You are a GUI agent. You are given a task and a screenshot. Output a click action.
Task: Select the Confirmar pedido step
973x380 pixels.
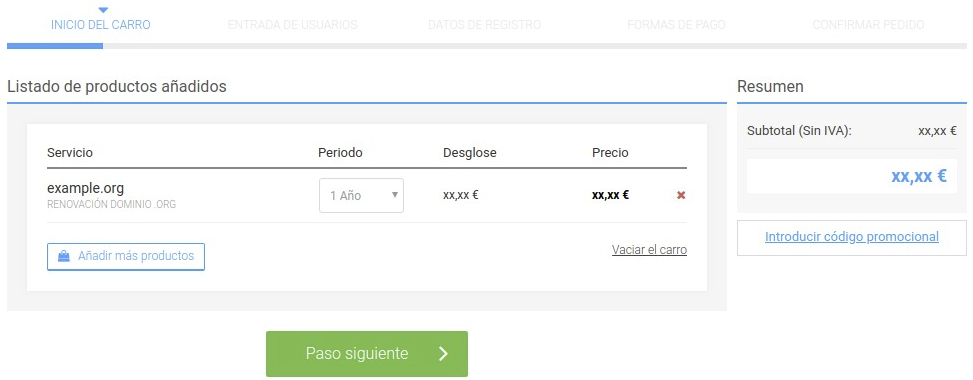[x=868, y=25]
